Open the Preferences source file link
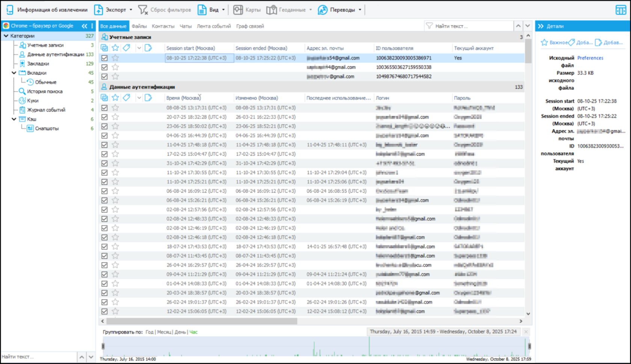 tap(590, 58)
